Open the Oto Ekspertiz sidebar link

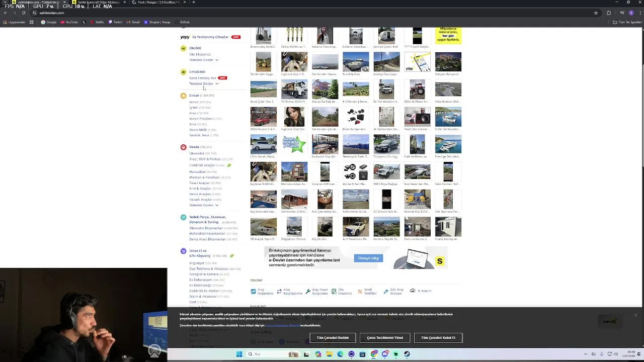click(200, 54)
